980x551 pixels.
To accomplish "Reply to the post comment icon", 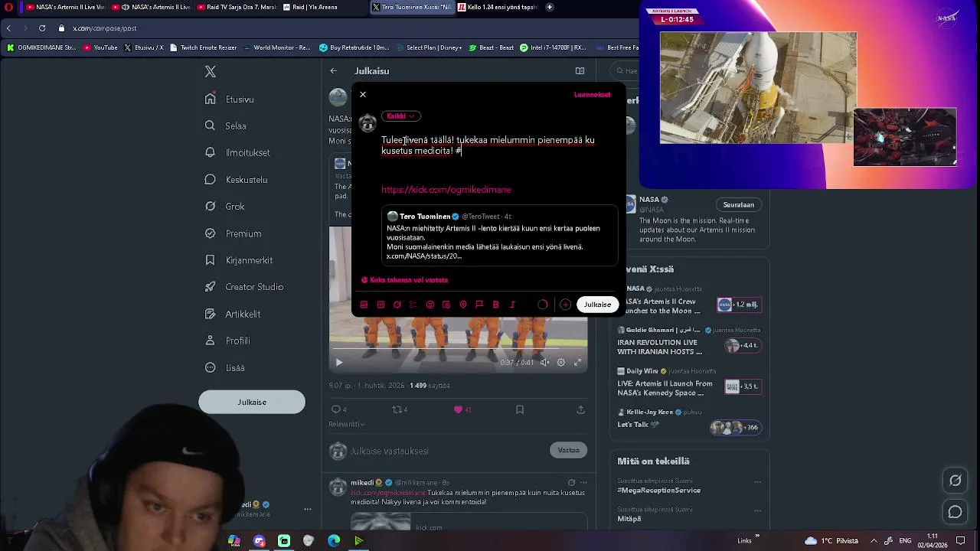I will [x=338, y=410].
